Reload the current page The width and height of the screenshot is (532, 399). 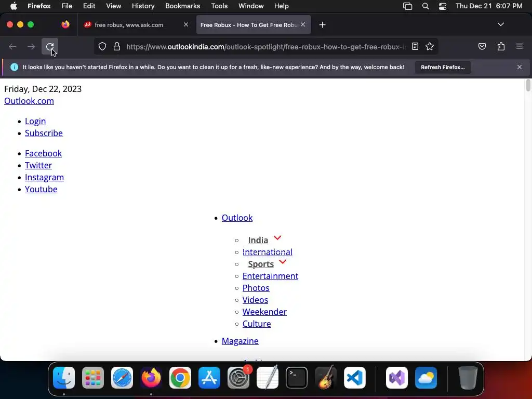point(50,46)
